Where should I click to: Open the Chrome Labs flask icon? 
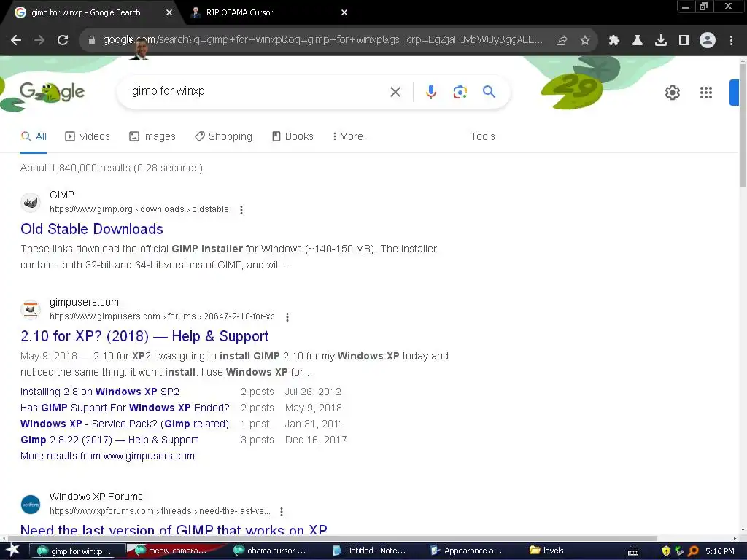[x=638, y=41]
